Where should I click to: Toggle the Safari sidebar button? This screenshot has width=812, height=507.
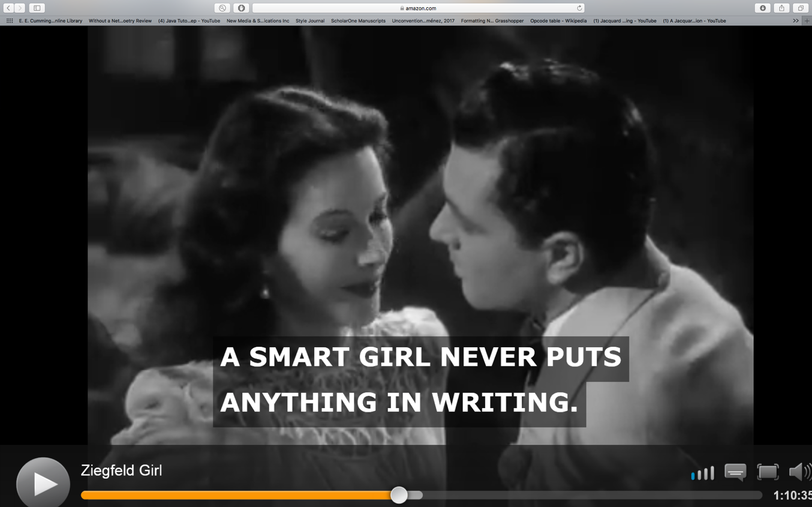pyautogui.click(x=37, y=8)
